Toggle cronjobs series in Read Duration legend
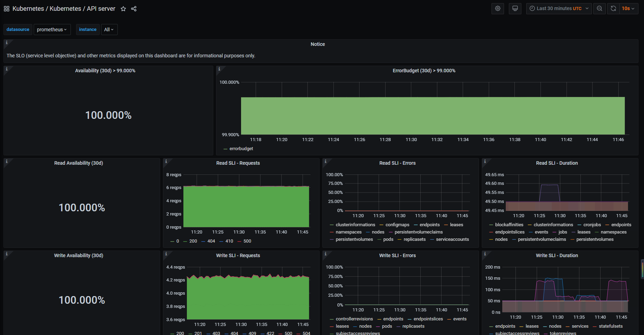 [x=592, y=225]
